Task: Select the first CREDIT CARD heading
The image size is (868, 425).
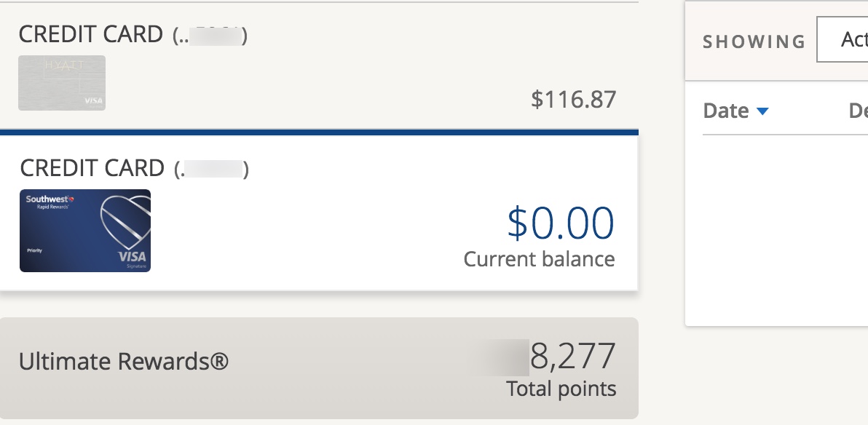Action: (91, 34)
